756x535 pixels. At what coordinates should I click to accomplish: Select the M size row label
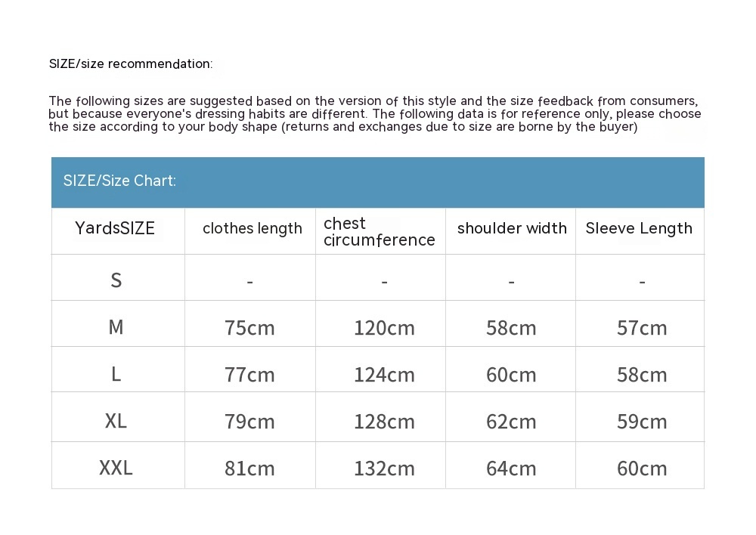(116, 327)
